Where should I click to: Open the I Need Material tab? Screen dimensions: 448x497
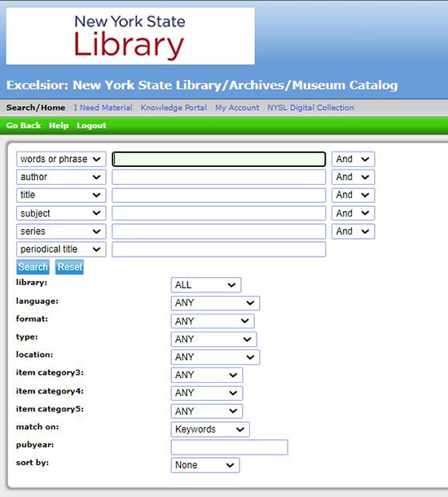tap(103, 108)
